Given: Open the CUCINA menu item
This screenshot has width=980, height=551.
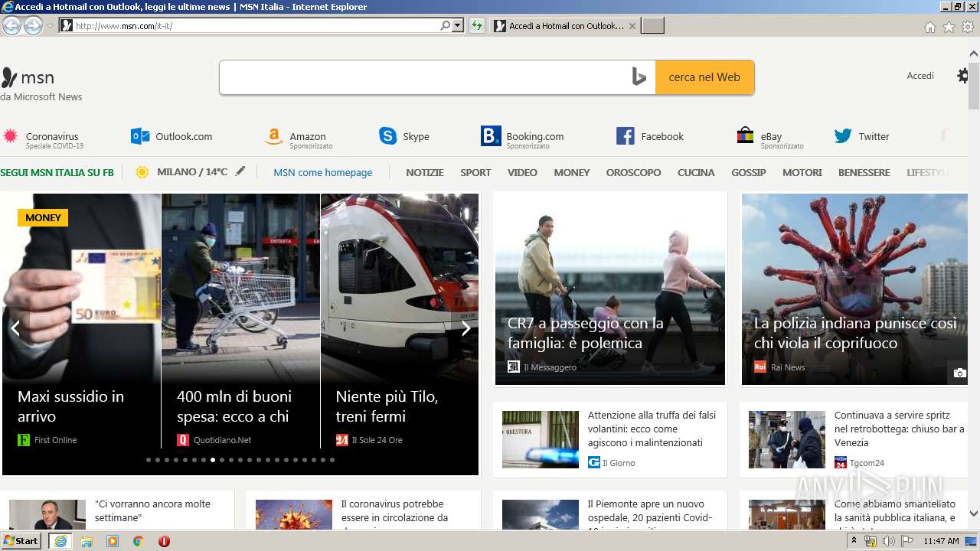Looking at the screenshot, I should [696, 172].
